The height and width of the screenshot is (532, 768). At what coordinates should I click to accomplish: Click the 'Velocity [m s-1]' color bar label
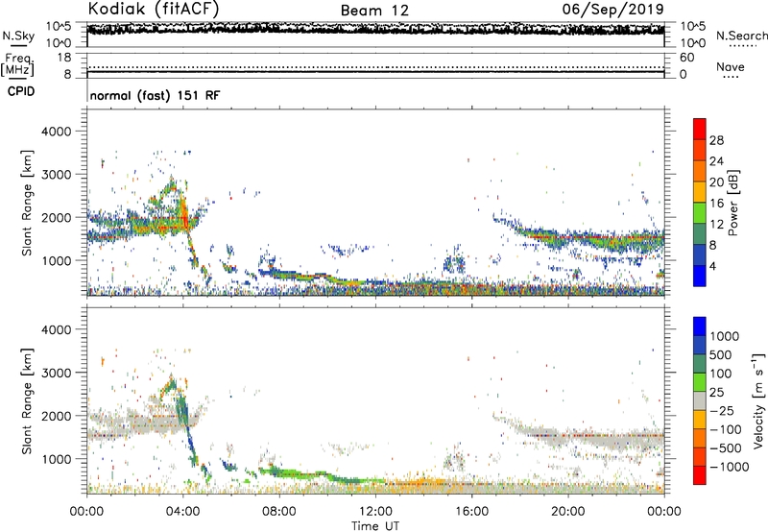(758, 400)
